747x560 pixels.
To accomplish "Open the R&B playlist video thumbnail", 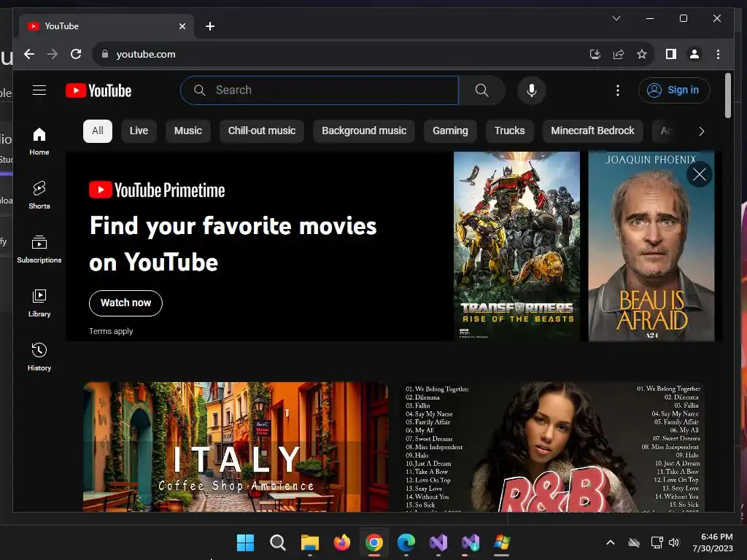I will coord(551,447).
